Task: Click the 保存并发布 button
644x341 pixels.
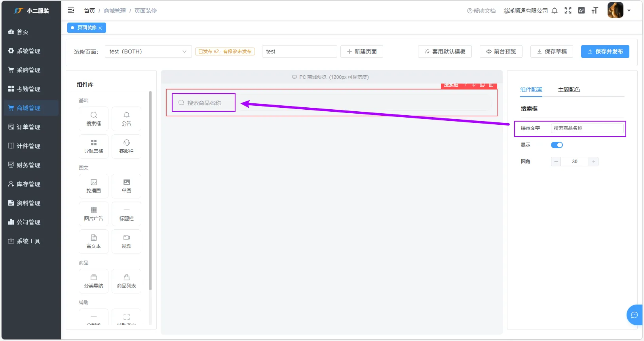Action: (605, 51)
